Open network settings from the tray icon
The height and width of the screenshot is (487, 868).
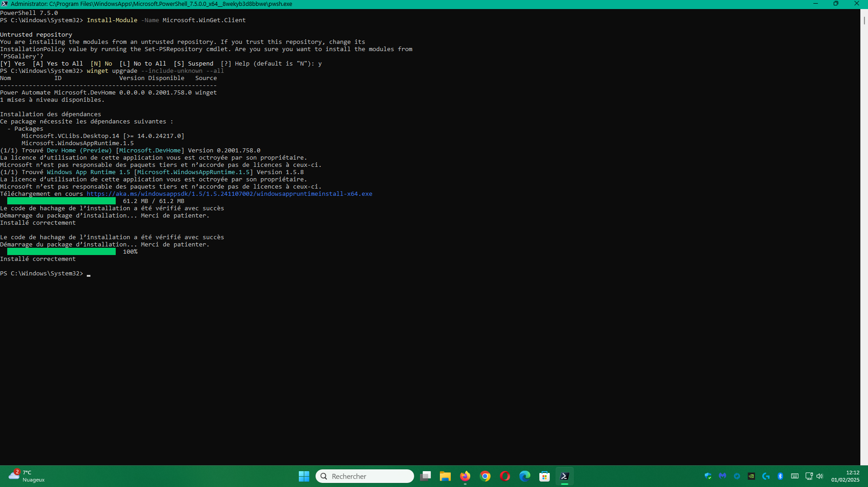809,476
